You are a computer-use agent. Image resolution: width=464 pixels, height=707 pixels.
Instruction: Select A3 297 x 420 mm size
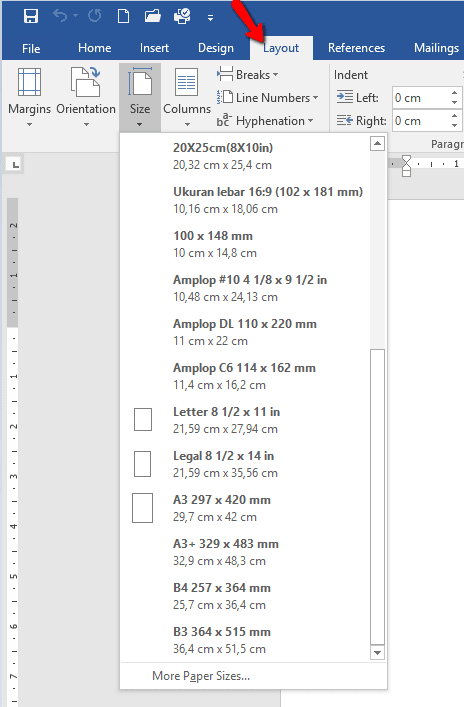[x=245, y=508]
